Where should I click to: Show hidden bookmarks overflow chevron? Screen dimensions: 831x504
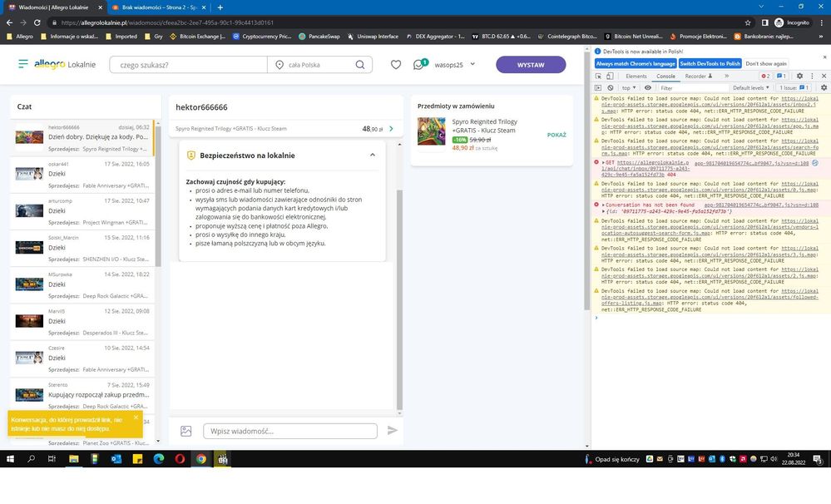pos(822,37)
